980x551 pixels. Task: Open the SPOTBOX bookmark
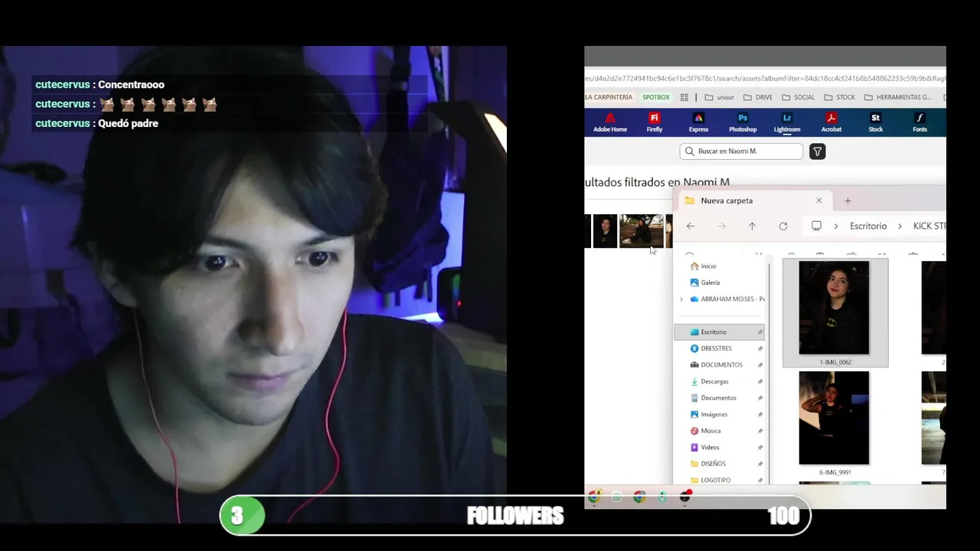pos(655,97)
